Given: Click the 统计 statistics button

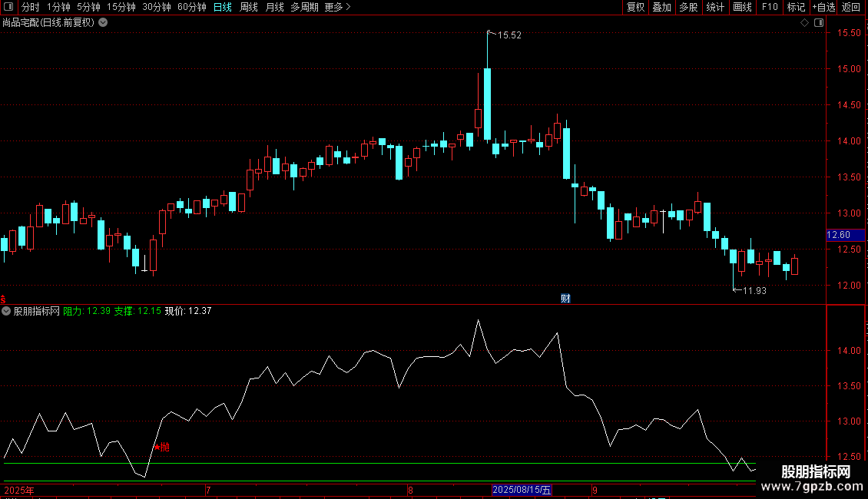Looking at the screenshot, I should (x=715, y=7).
